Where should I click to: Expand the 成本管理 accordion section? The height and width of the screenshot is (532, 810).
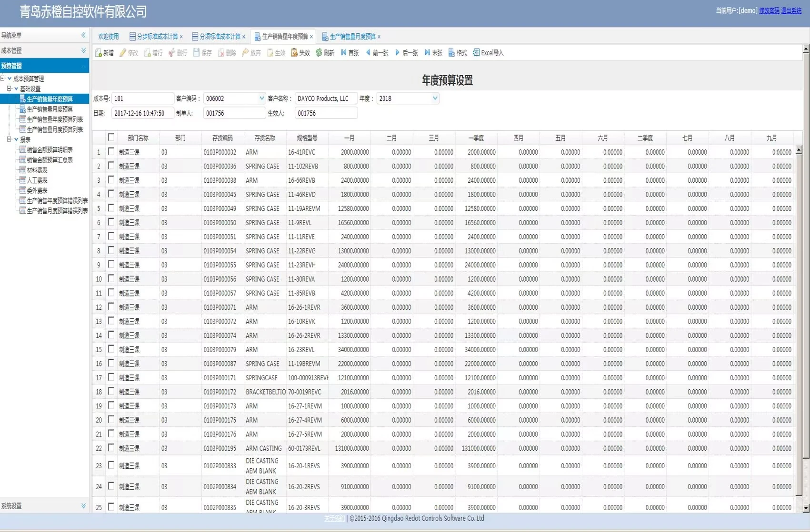click(x=44, y=50)
